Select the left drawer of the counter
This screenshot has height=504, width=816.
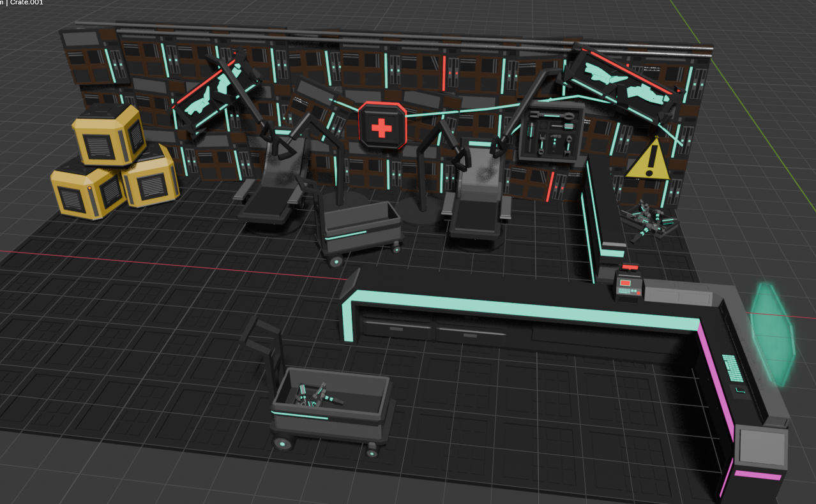coord(397,329)
